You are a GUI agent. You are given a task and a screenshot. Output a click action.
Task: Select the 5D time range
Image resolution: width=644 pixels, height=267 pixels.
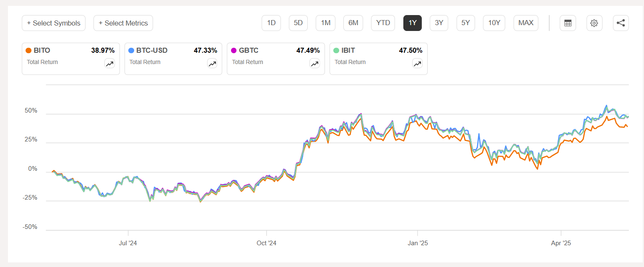(x=298, y=23)
